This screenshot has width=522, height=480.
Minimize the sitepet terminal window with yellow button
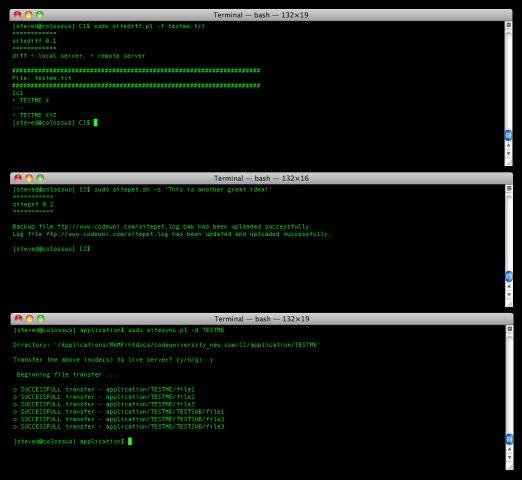29,178
